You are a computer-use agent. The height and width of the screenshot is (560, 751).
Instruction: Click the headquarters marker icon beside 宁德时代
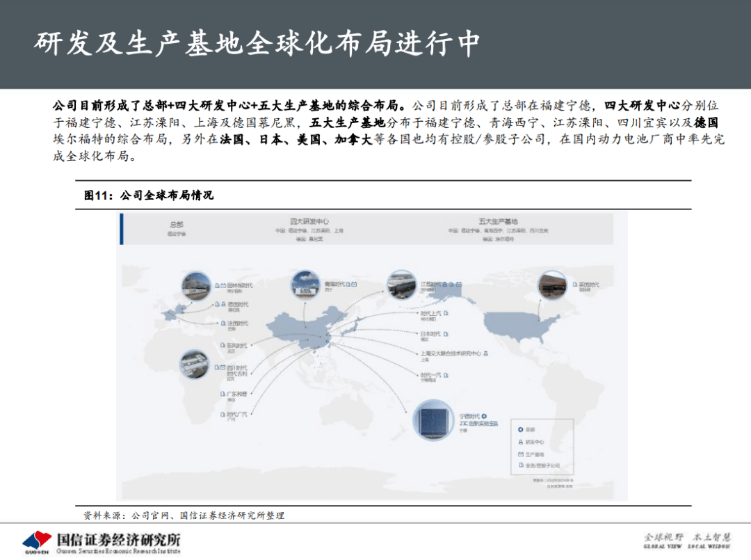(484, 416)
